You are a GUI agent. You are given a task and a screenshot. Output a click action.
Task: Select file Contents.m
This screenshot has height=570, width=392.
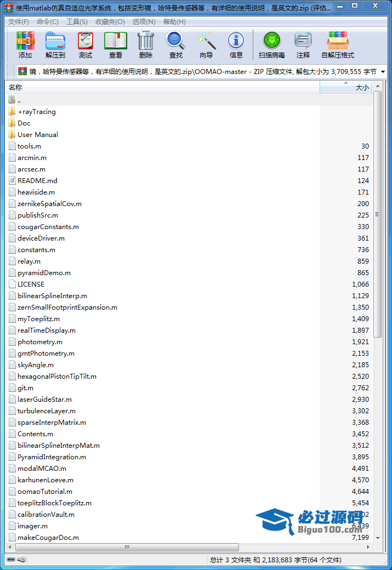35,434
